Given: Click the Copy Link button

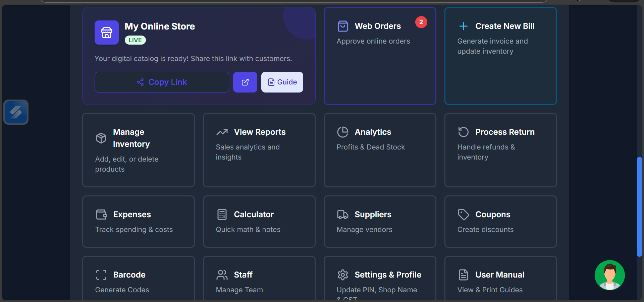Looking at the screenshot, I should pyautogui.click(x=162, y=82).
